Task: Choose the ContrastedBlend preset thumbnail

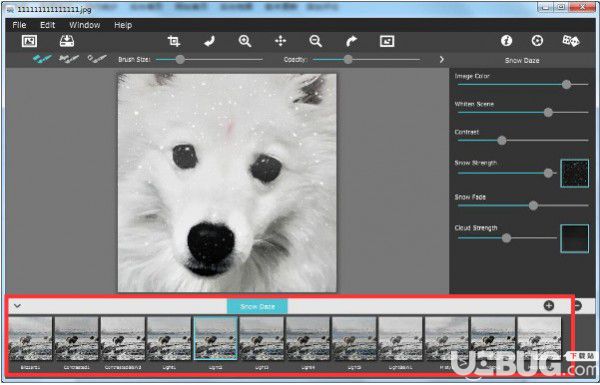Action: tap(123, 338)
